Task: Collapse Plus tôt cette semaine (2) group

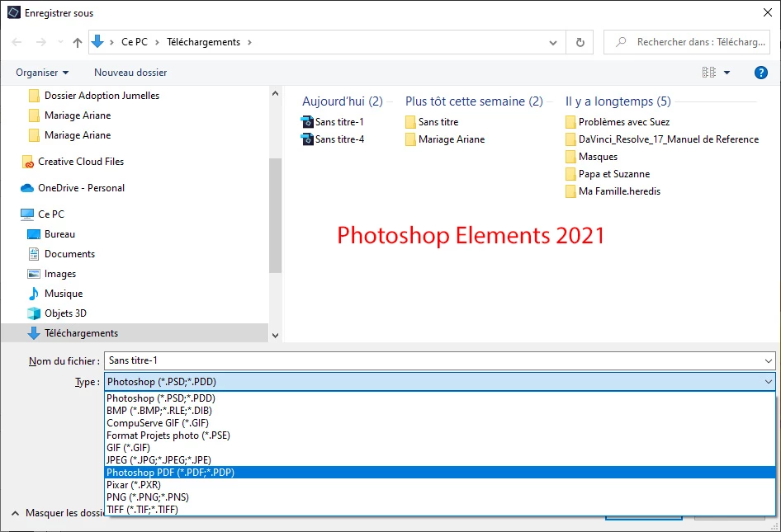Action: coord(474,101)
